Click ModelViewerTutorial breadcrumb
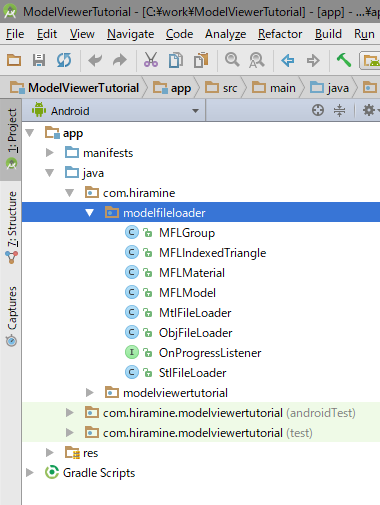Image resolution: width=380 pixels, height=505 pixels. pos(75,88)
